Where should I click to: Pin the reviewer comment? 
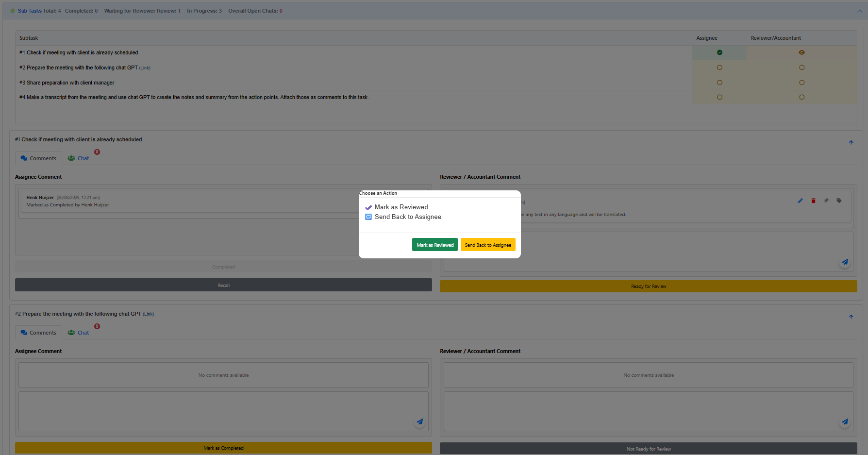point(826,200)
